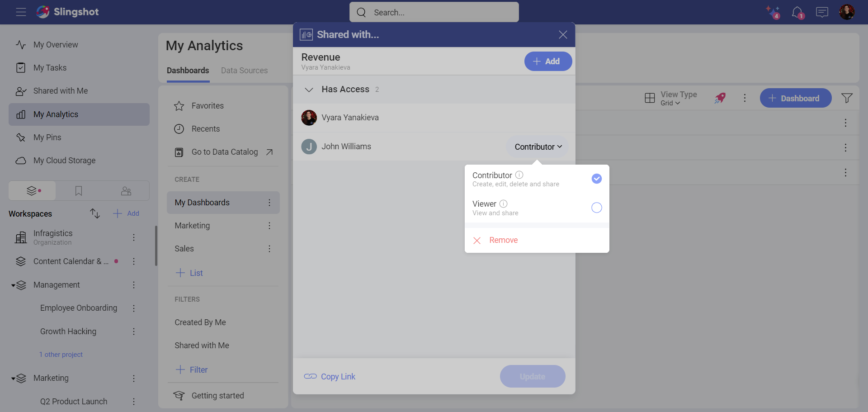This screenshot has height=412, width=868.
Task: Select the Viewer permission radio
Action: point(597,208)
